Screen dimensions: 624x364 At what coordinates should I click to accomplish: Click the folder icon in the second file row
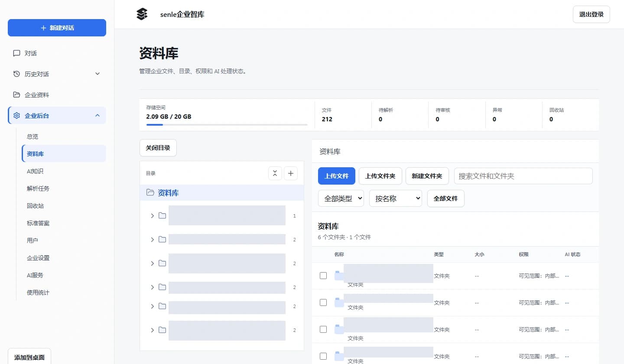click(x=339, y=302)
